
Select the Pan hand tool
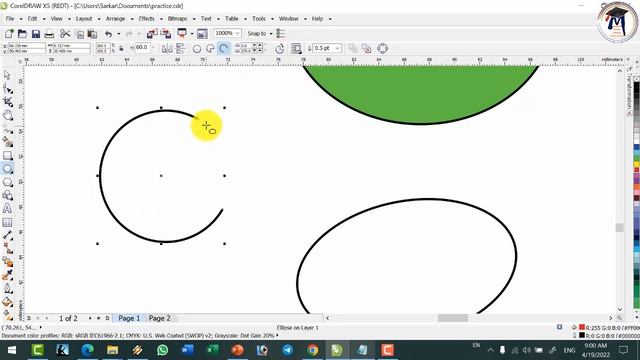(7, 115)
